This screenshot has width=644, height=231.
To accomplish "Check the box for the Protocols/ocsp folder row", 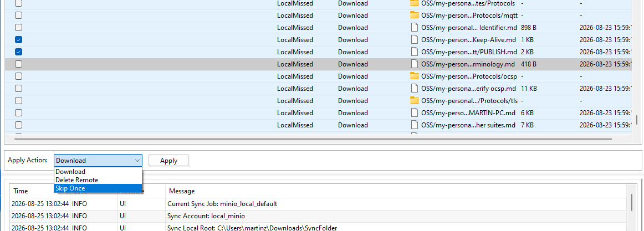I will click(18, 76).
